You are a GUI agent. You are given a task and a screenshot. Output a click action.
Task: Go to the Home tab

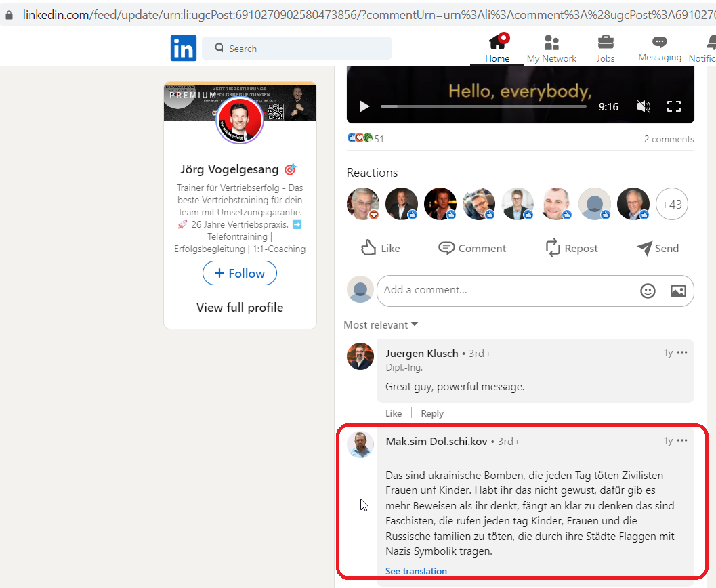pyautogui.click(x=497, y=48)
